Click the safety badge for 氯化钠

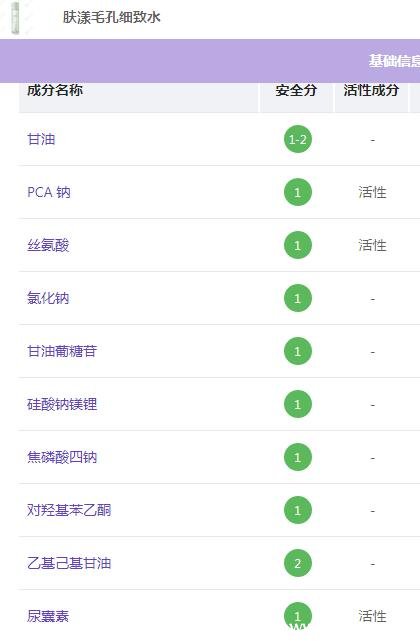coord(298,298)
